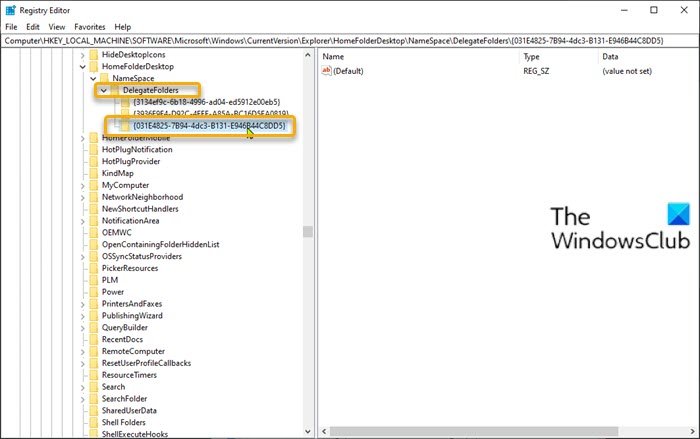The image size is (700, 439).
Task: Click the KindMap folder icon
Action: (94, 173)
